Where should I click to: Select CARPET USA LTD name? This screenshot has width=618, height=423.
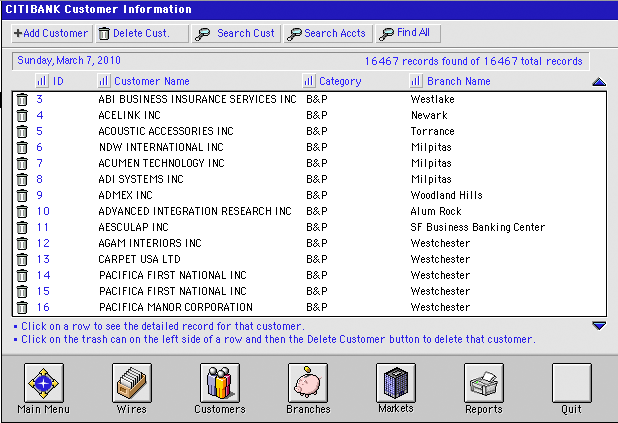pos(139,259)
